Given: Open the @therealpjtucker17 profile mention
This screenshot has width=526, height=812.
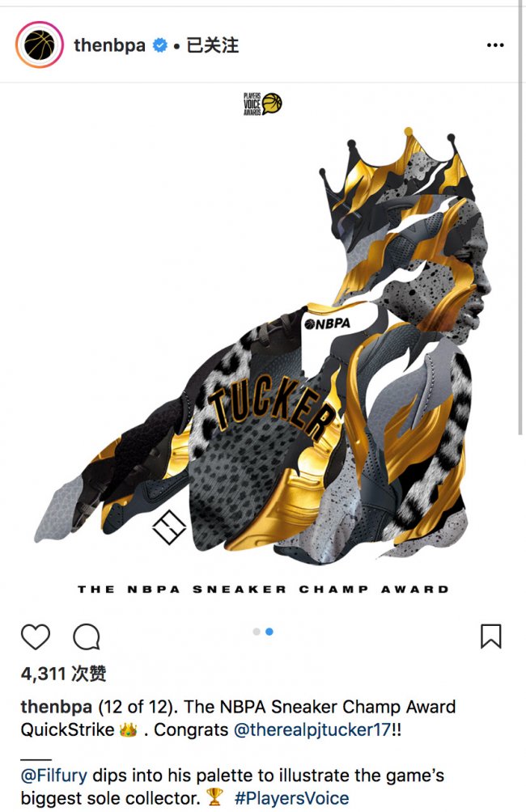Looking at the screenshot, I should pos(312,730).
